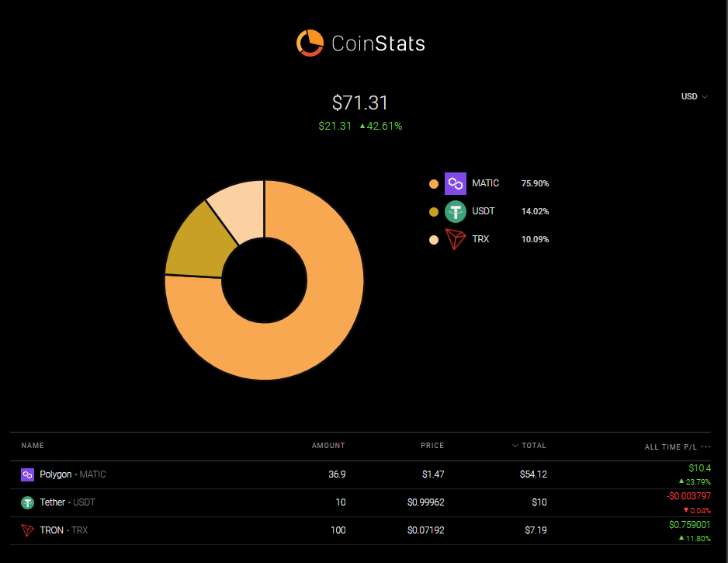Click the MATIC Polygon icon in legend

tap(456, 183)
